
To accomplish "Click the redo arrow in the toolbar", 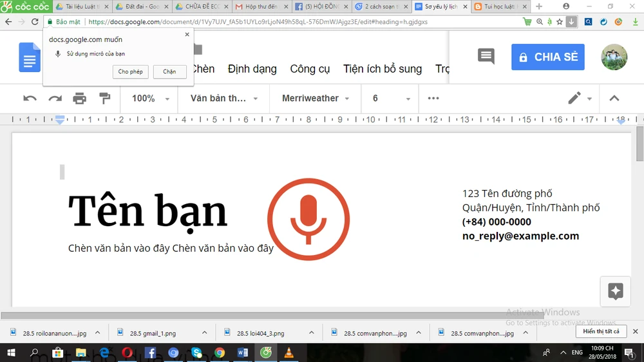I will (x=55, y=99).
